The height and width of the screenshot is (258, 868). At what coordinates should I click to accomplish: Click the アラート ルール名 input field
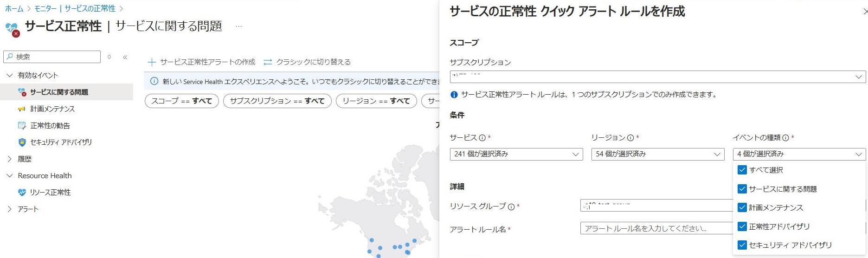click(x=656, y=228)
